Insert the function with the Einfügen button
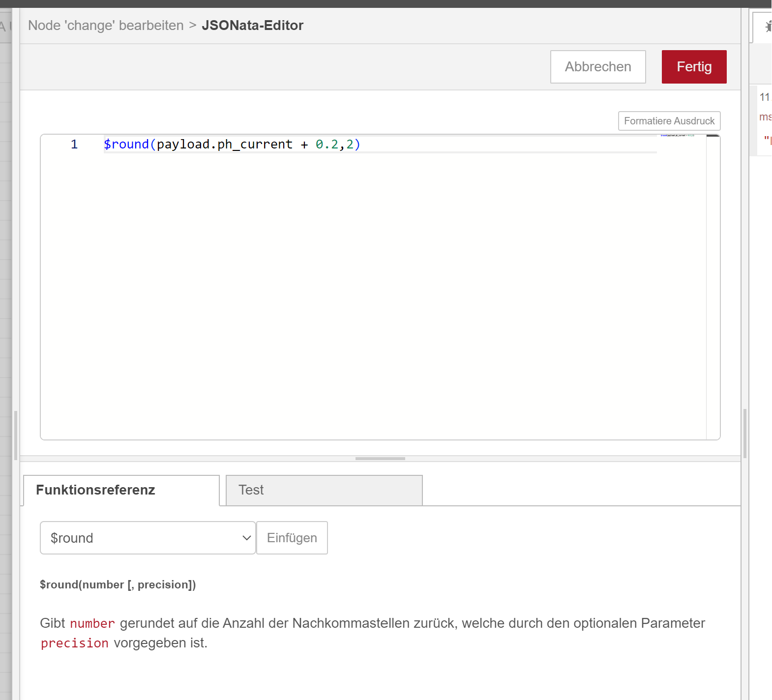772x700 pixels. (x=292, y=538)
